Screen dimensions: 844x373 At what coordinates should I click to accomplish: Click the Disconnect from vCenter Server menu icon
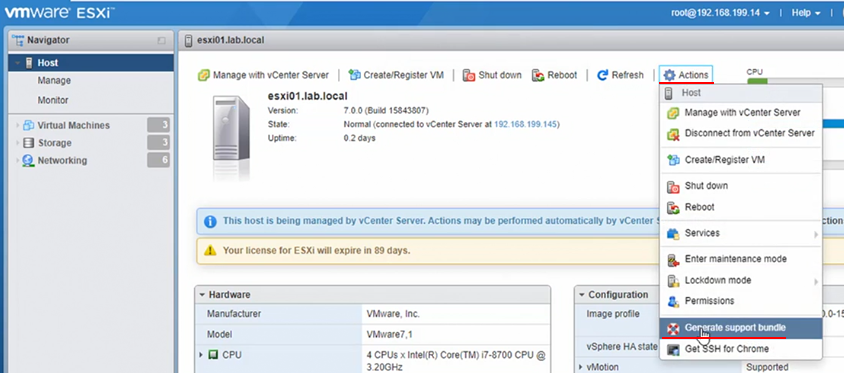(673, 133)
